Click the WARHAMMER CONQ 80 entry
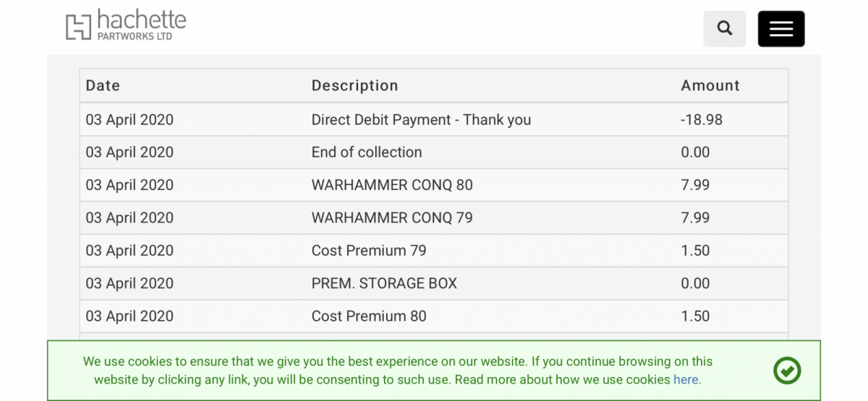 pyautogui.click(x=392, y=185)
